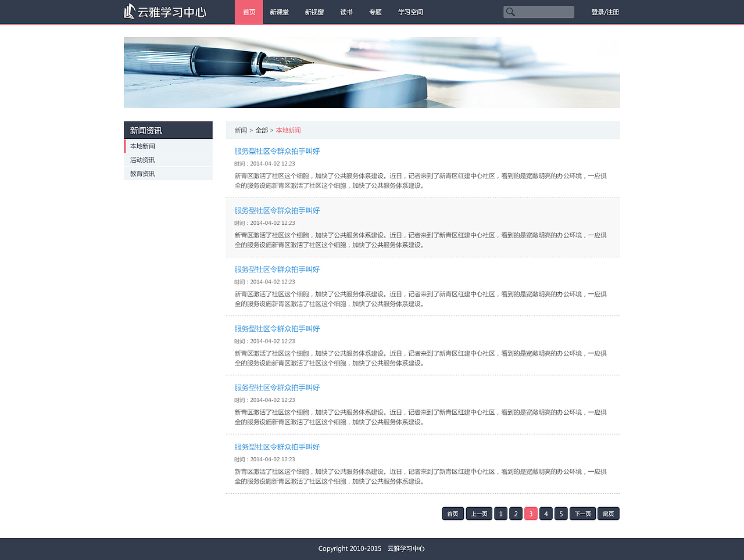The width and height of the screenshot is (744, 560).
Task: Click the pen banner image
Action: (372, 73)
